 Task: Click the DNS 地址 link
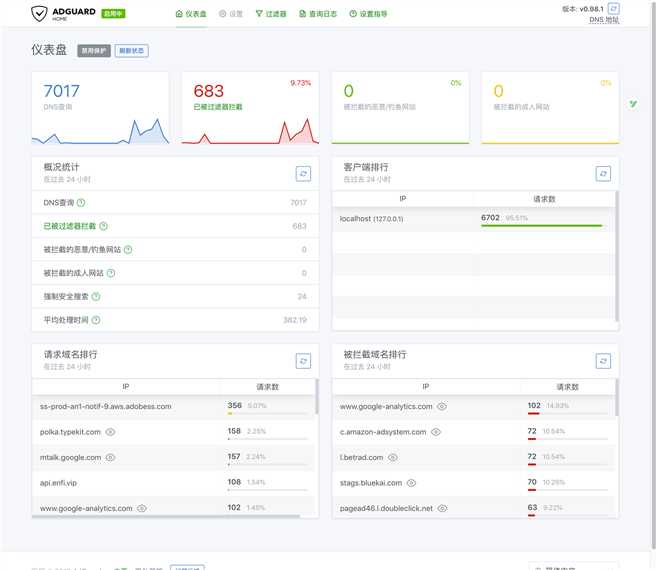(604, 20)
